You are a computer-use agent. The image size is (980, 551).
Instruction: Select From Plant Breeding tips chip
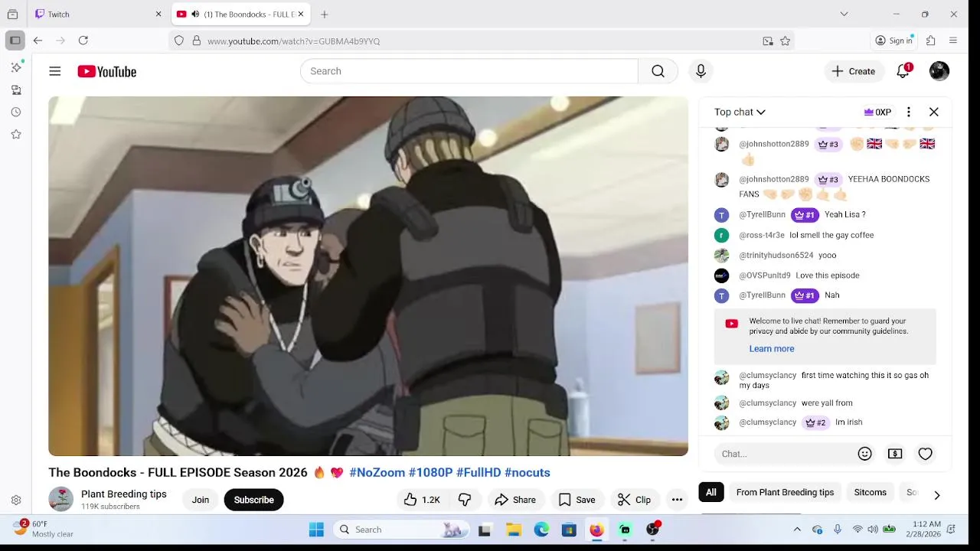coord(785,492)
